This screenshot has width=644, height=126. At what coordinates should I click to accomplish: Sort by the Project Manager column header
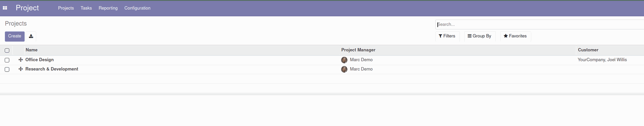[x=358, y=50]
